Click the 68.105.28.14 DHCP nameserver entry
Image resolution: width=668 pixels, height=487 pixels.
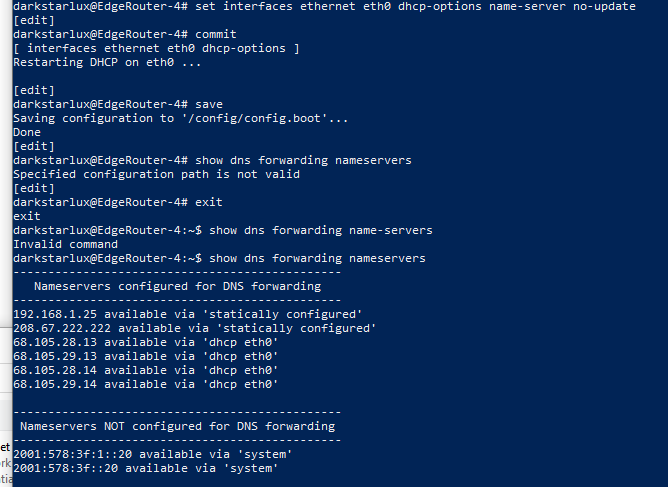[x=146, y=370]
